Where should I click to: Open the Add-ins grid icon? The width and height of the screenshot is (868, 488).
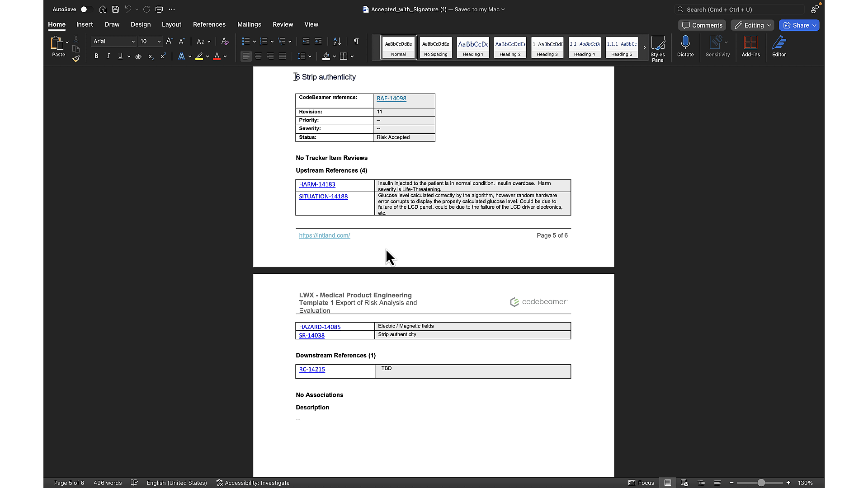(750, 47)
